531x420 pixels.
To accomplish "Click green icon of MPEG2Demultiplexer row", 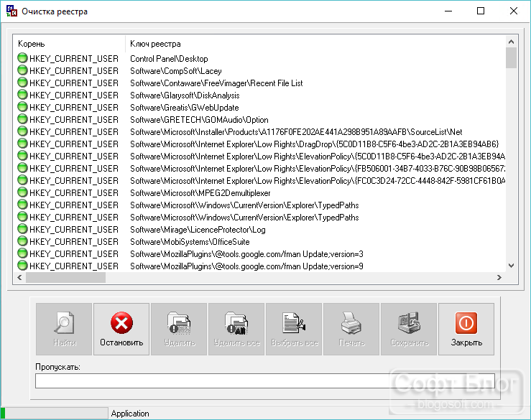I will coord(22,192).
